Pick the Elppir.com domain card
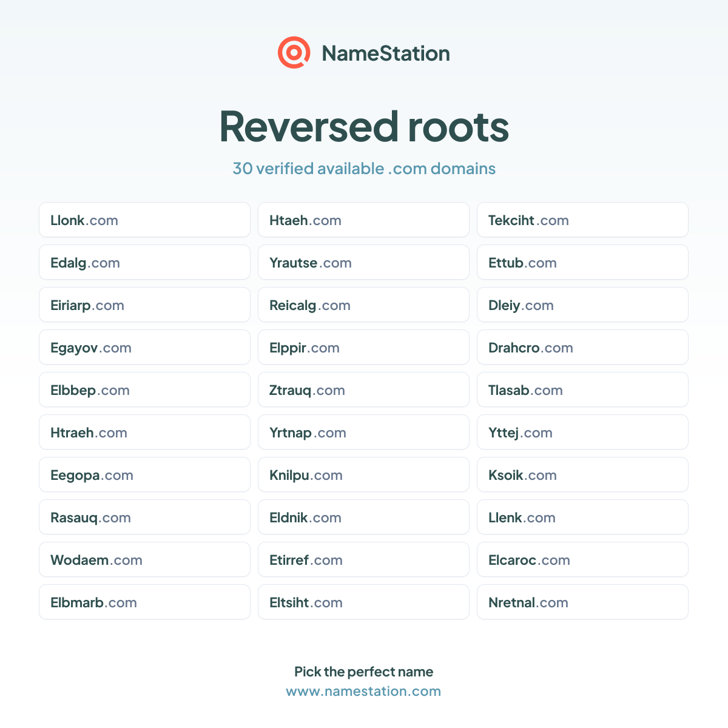728x728 pixels. tap(363, 347)
